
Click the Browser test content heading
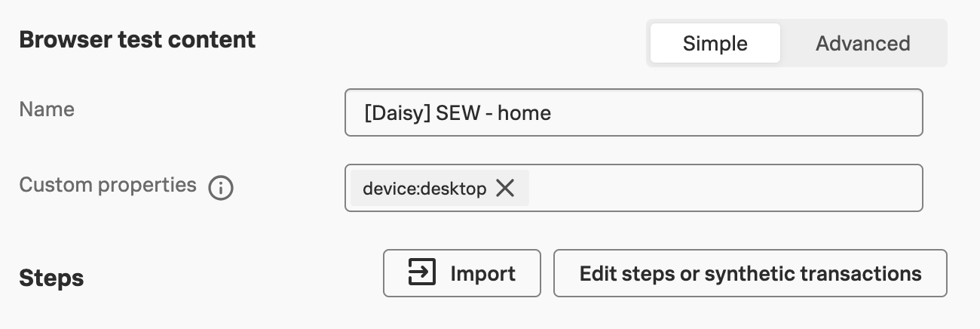tap(137, 39)
